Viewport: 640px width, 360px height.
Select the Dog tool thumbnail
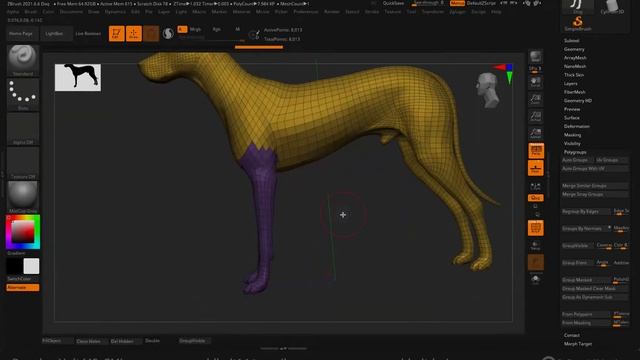[x=578, y=7]
